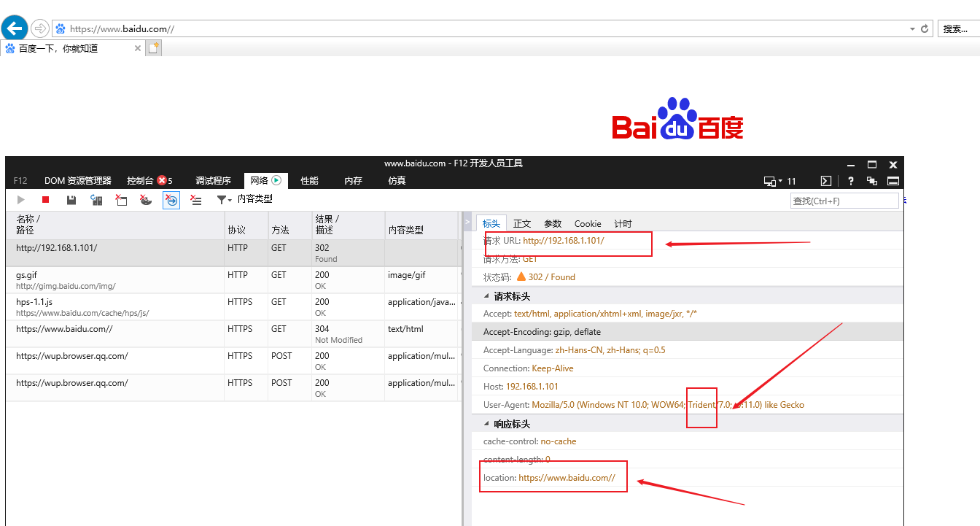Select the https://www.baidu.com// 304 row
The height and width of the screenshot is (526, 980).
tap(233, 334)
